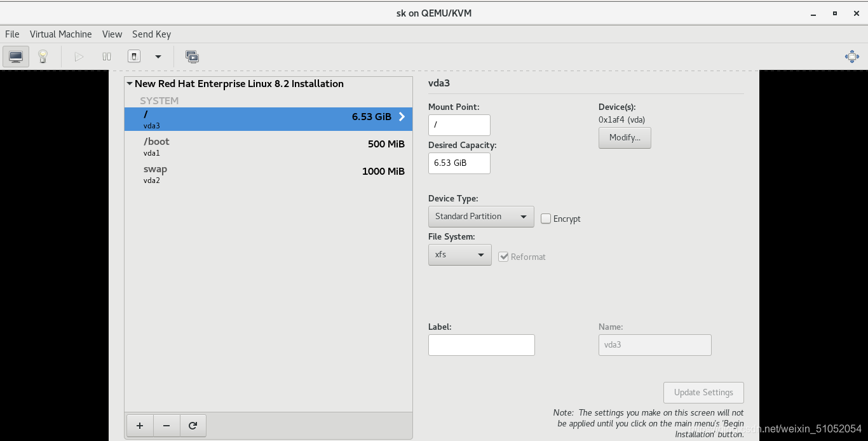Screen dimensions: 868x441
Task: Toggle the Reformat checkbox
Action: click(x=503, y=257)
